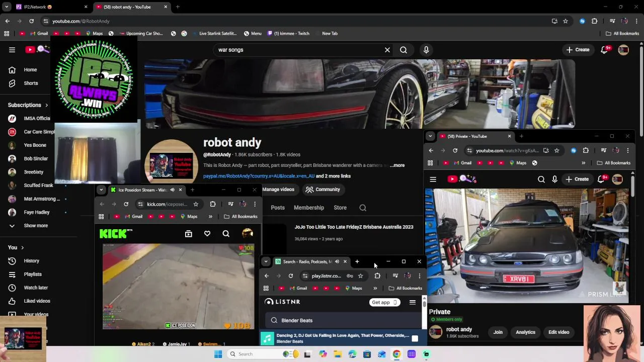Click the Kick following heart icon
The image size is (644, 362).
point(207,234)
